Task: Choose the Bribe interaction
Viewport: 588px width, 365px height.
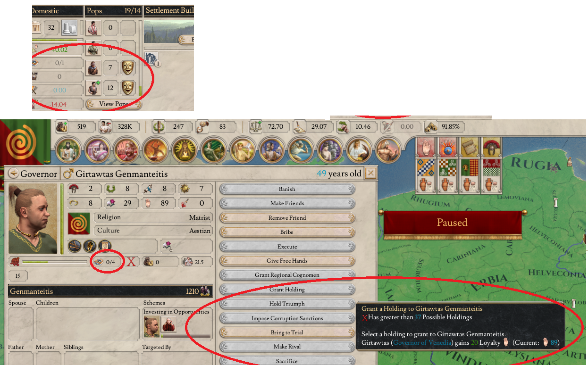Action: click(x=287, y=232)
